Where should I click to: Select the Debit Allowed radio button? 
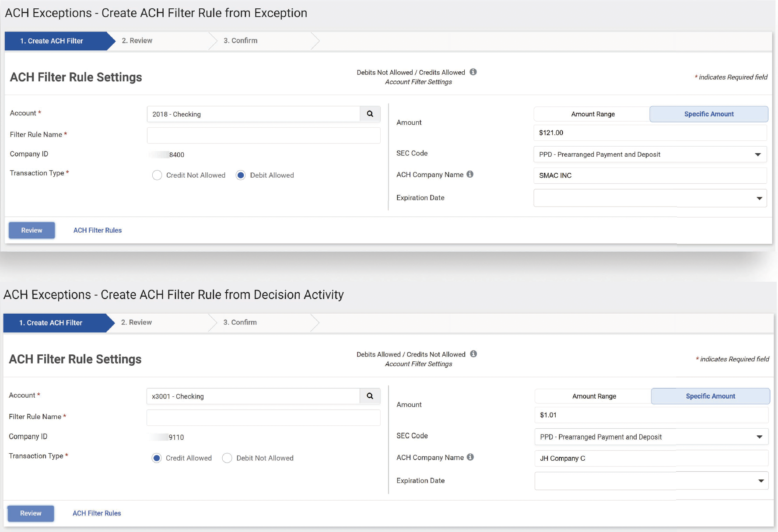[241, 175]
